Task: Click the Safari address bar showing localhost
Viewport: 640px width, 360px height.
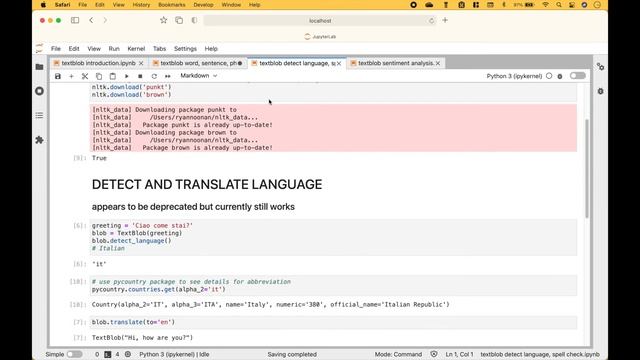Action: 320,20
